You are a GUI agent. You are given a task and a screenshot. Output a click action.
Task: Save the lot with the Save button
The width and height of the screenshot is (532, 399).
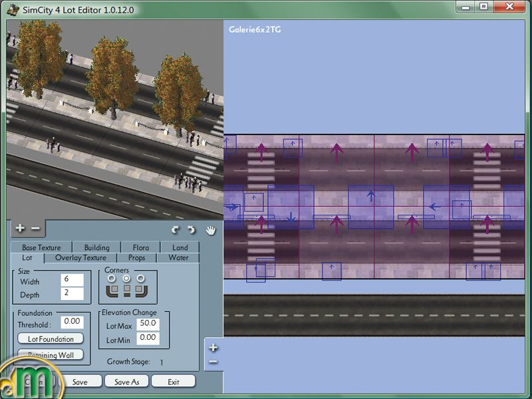[x=80, y=382]
